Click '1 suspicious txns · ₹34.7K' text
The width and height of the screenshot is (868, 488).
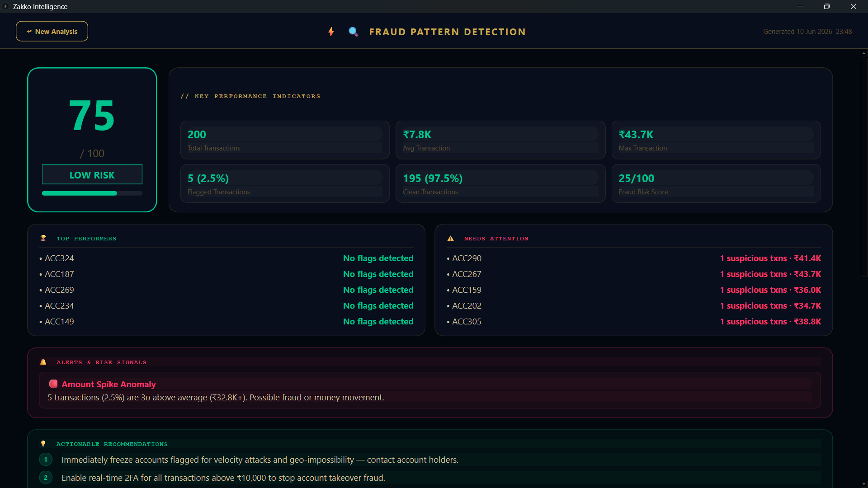click(770, 306)
